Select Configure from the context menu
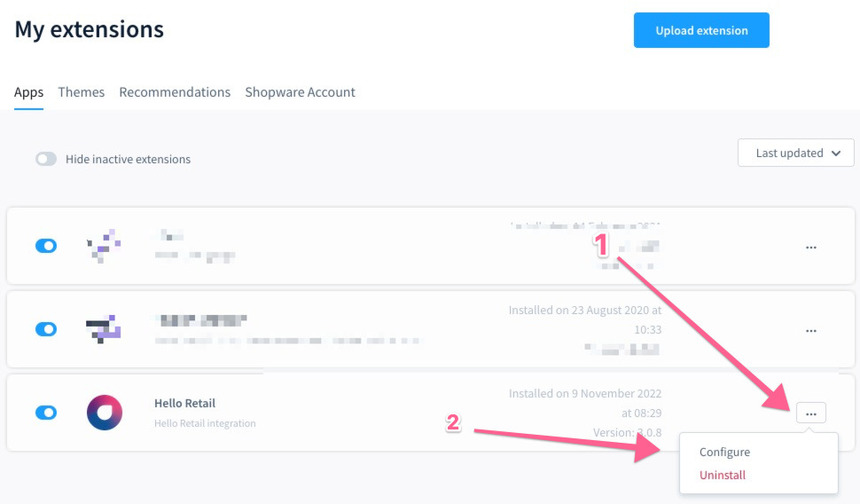 click(x=724, y=452)
